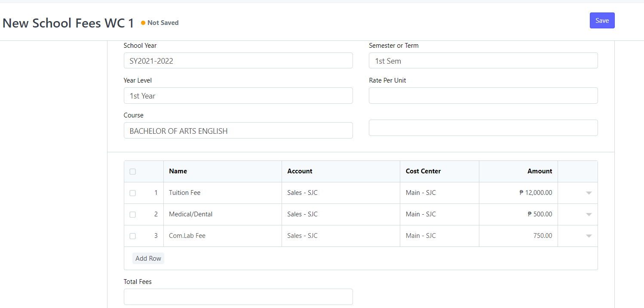Click the Not Saved status indicator

point(159,23)
